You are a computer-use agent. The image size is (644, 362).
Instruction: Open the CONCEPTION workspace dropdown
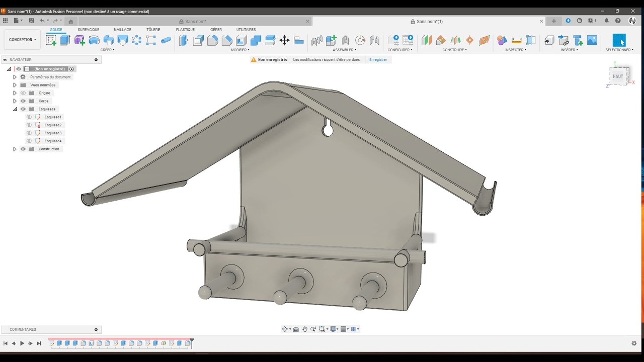point(22,40)
